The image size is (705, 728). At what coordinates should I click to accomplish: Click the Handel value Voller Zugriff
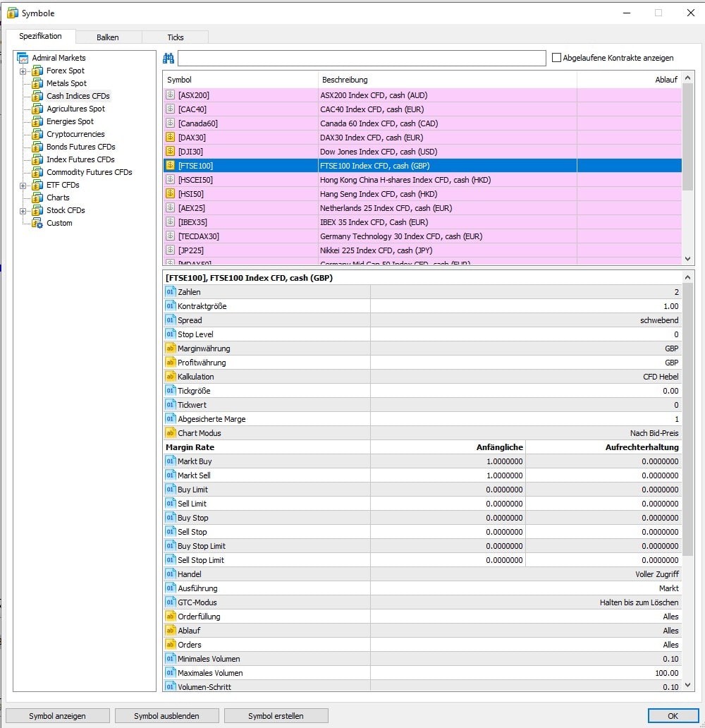click(x=657, y=574)
